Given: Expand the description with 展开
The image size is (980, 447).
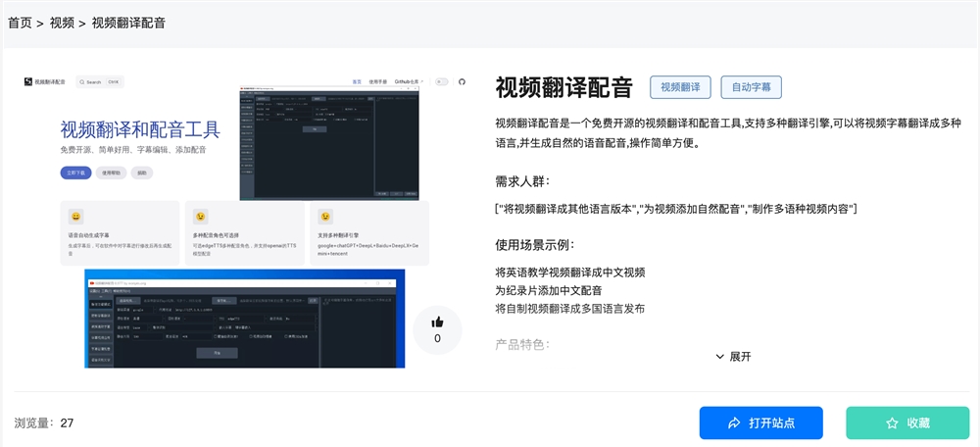Looking at the screenshot, I should (x=733, y=357).
